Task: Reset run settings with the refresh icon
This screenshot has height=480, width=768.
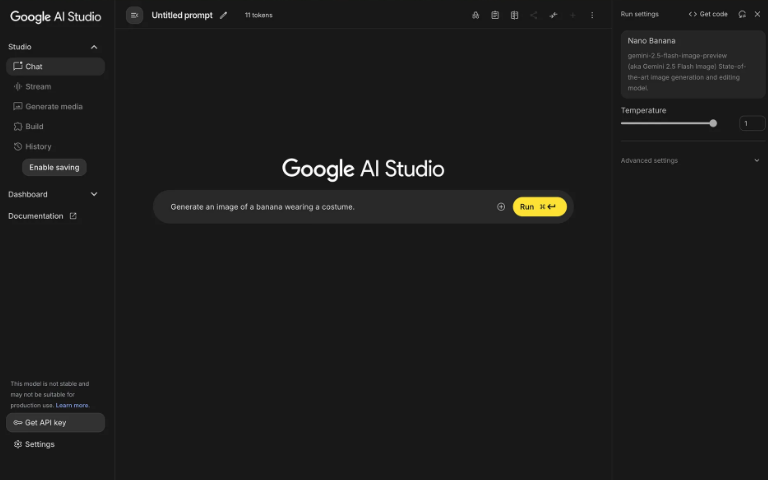Action: coord(742,14)
